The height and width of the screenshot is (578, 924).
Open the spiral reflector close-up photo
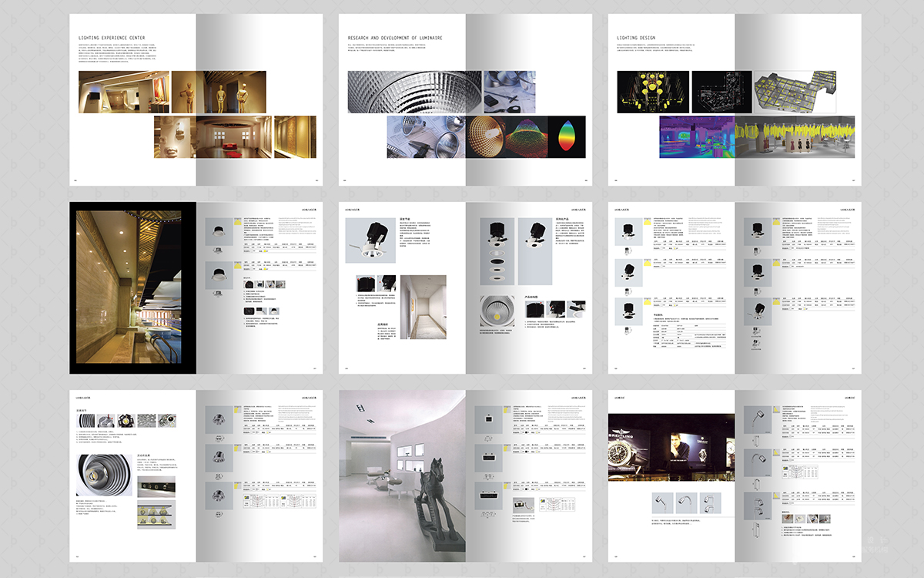[105, 474]
